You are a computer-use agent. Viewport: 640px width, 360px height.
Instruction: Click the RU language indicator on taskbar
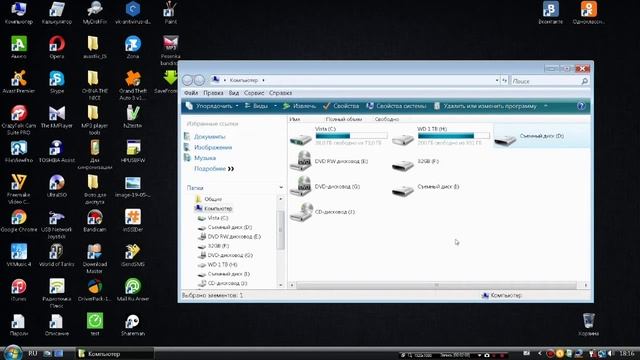(33, 353)
